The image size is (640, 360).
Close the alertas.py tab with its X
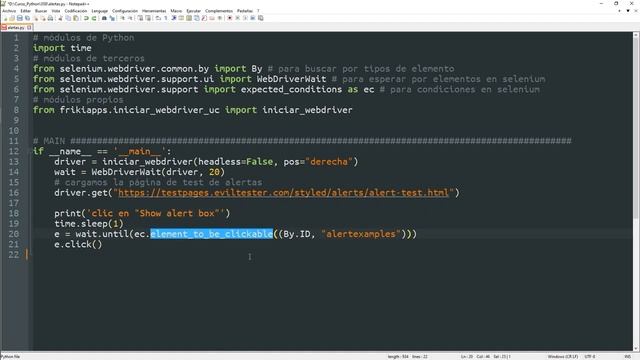tap(29, 27)
